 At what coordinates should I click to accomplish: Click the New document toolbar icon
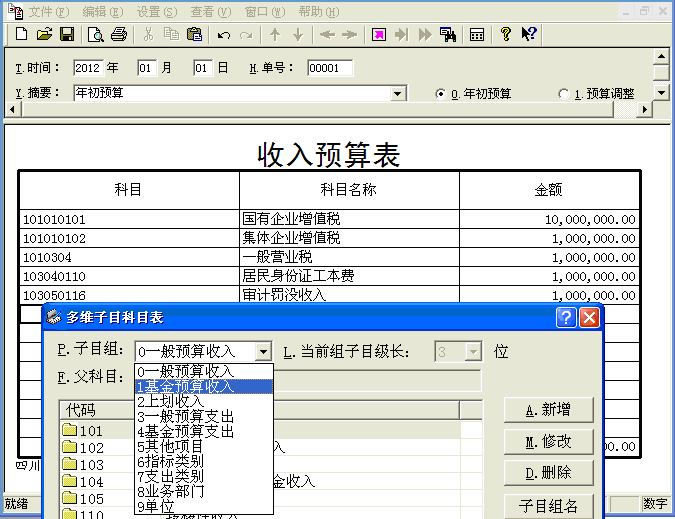21,34
